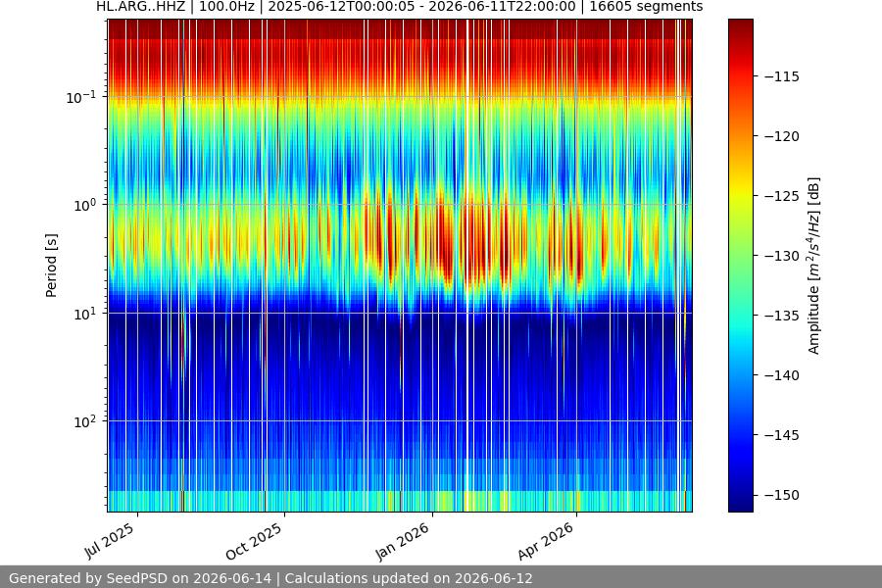Screen dimensions: 882x588
Task: Click the Generated by SeedPSD footer text
Action: point(270,578)
